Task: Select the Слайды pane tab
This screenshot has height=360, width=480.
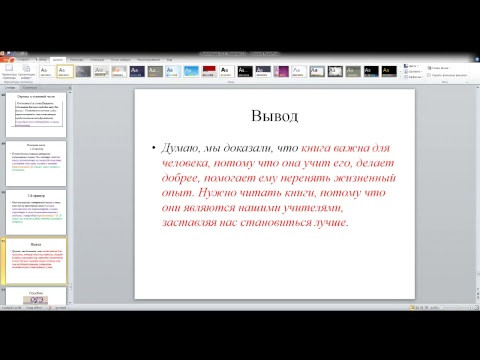Action: click(x=10, y=88)
